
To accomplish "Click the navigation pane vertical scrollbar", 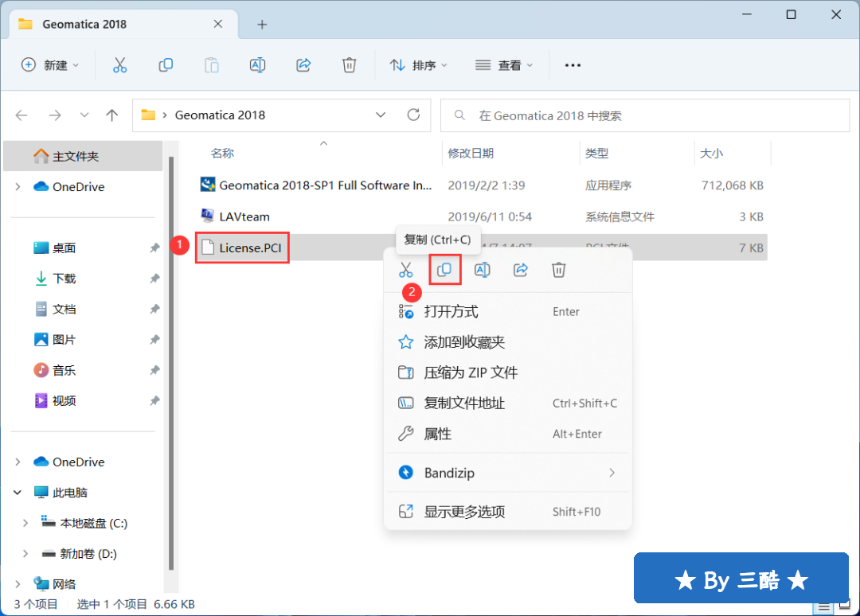I will [171, 364].
